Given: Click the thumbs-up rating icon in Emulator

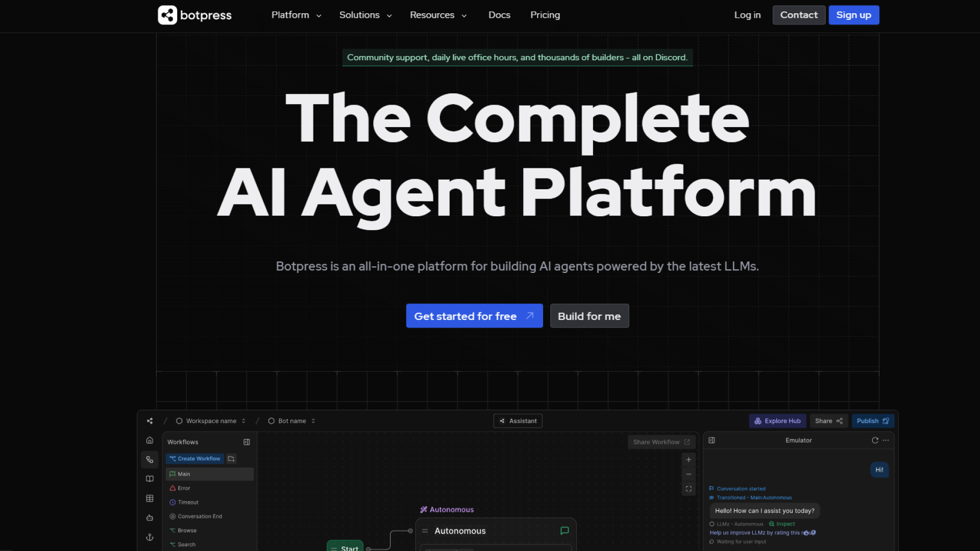Looking at the screenshot, I should [x=806, y=533].
